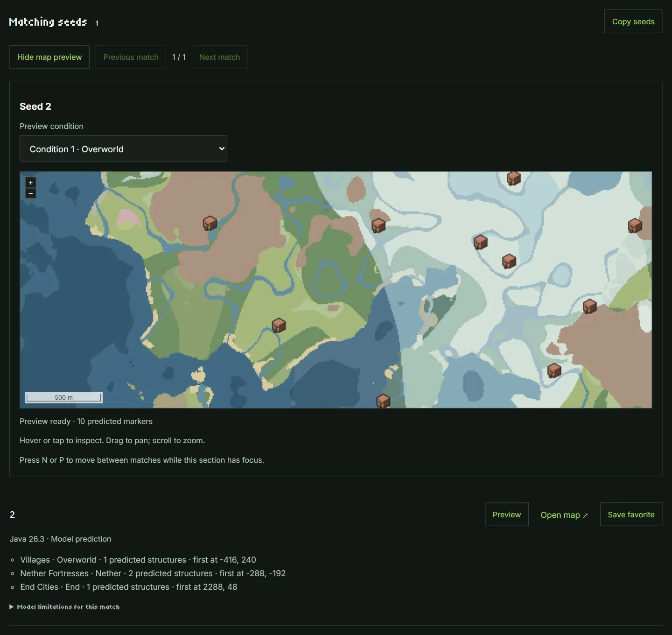Image resolution: width=672 pixels, height=635 pixels.
Task: Click the Preview button for seed 2
Action: tap(507, 515)
